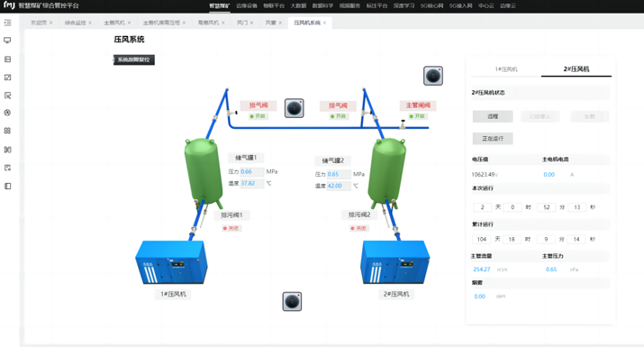Click the dark 系统故障复位 button
The image size is (644, 347).
134,59
